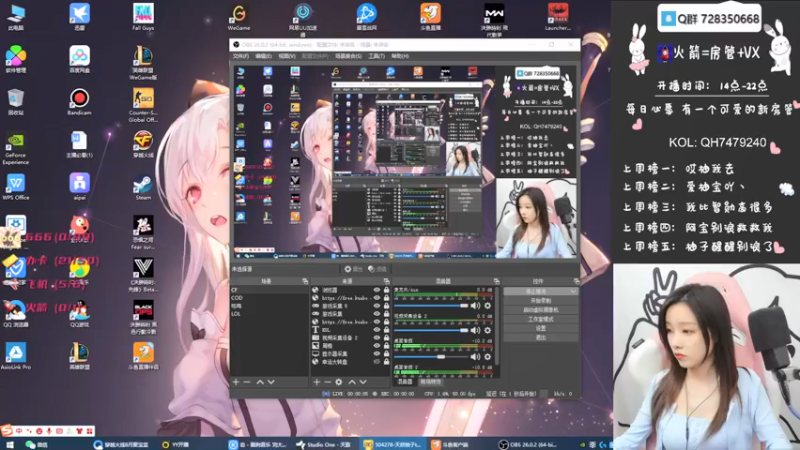This screenshot has height=450, width=800.
Task: Open Help menu in OBS menu bar
Action: coord(400,56)
